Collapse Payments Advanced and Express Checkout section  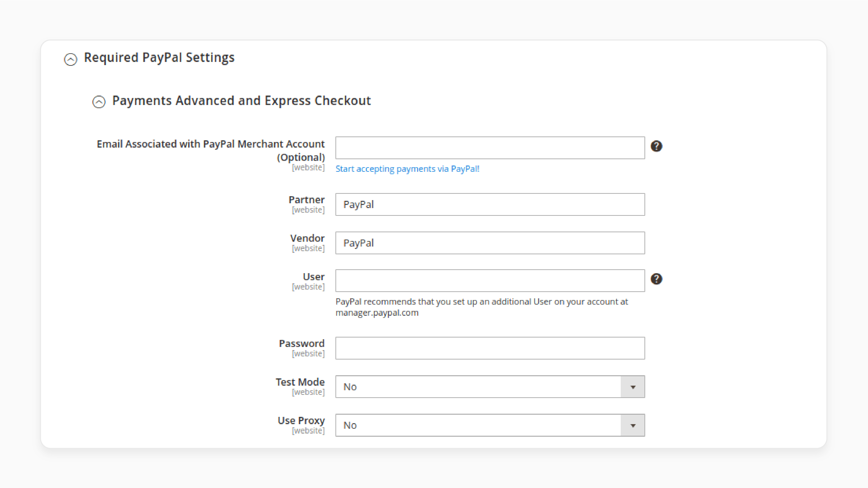pyautogui.click(x=99, y=102)
